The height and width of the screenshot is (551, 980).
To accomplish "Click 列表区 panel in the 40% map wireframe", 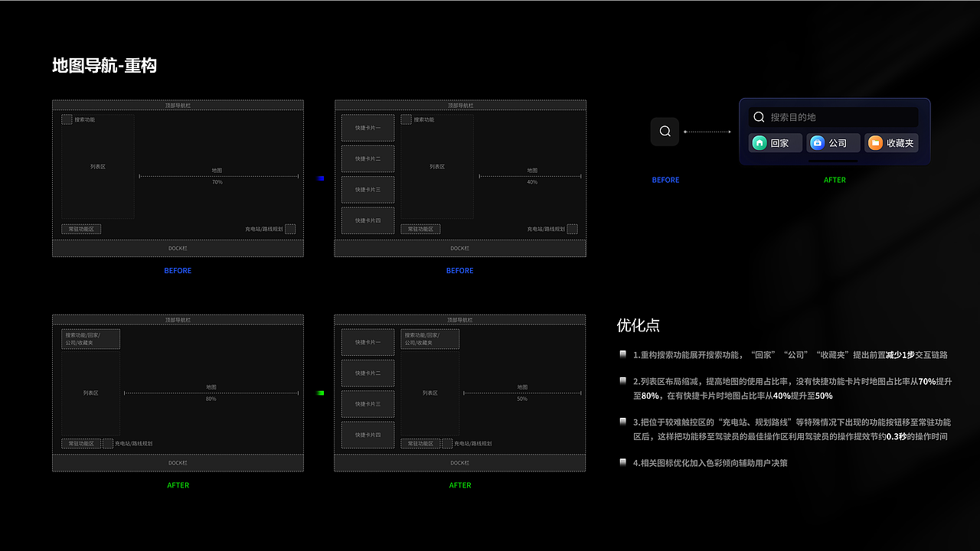I will pos(436,166).
